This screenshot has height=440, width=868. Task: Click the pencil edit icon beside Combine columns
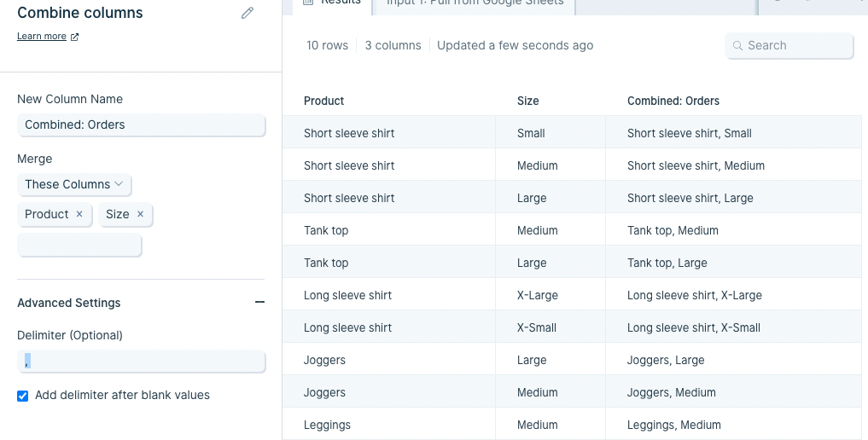(248, 13)
